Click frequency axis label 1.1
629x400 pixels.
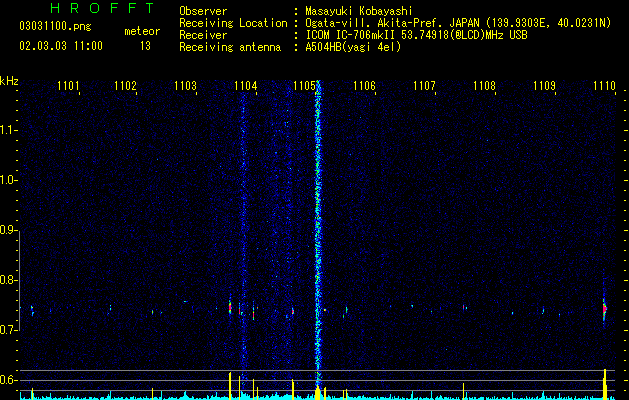pyautogui.click(x=8, y=130)
